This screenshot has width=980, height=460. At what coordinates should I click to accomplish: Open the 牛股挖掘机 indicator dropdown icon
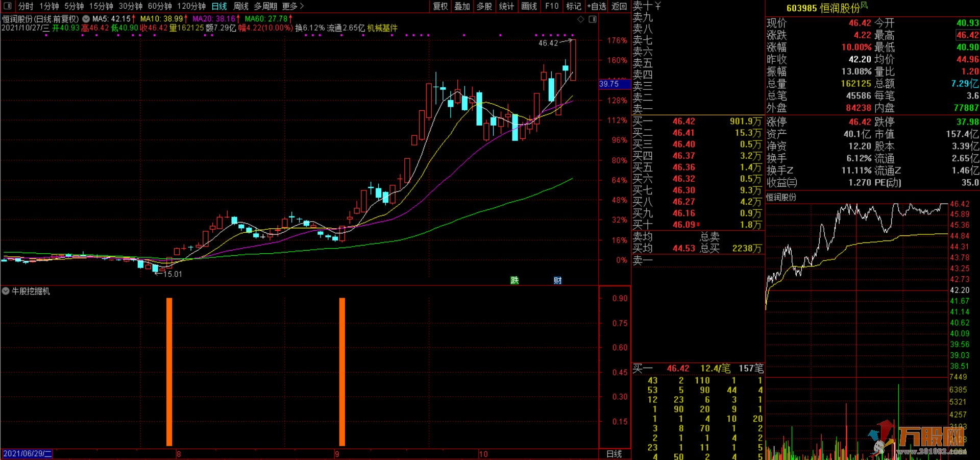(6, 291)
